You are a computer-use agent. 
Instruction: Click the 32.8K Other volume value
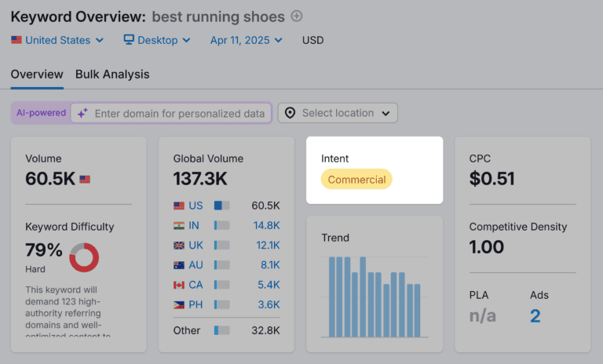click(x=265, y=330)
